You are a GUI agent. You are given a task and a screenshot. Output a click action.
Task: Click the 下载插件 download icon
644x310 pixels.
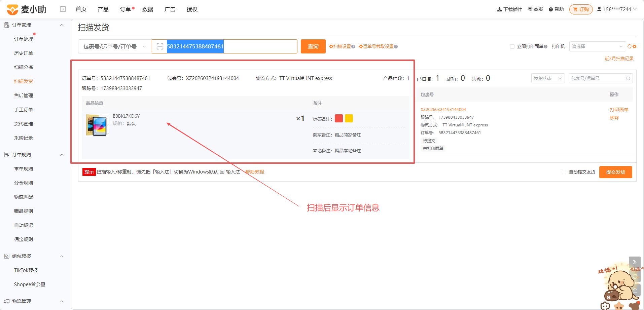tap(499, 9)
